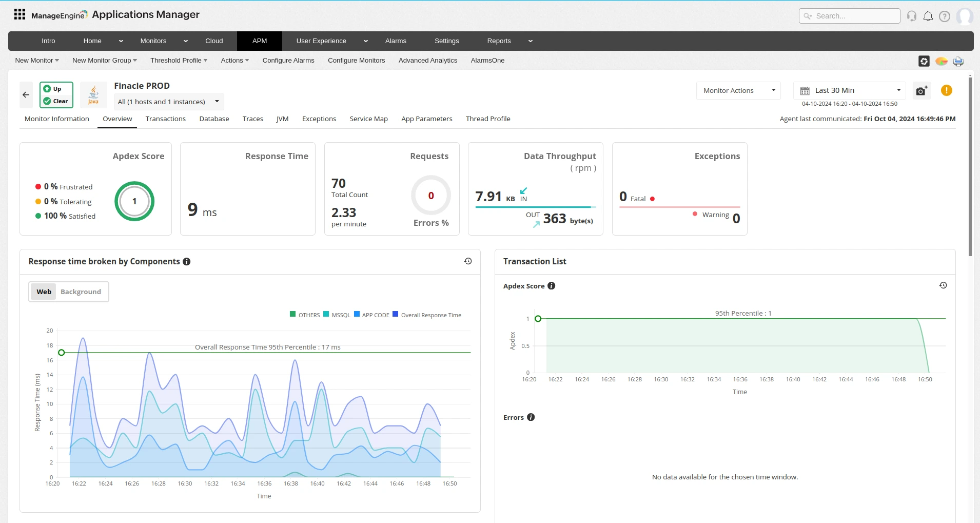Click the orange alert warning icon
Viewport: 980px width, 523px height.
[x=946, y=90]
